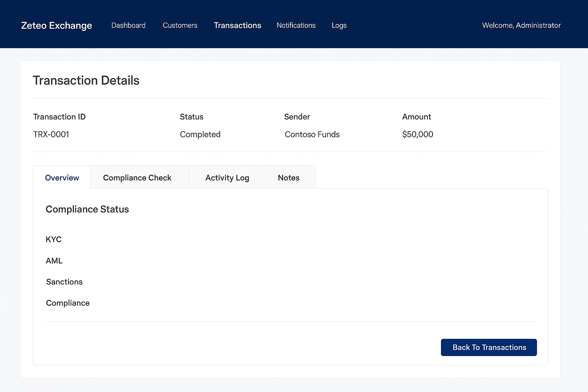
Task: Select the Sanctions compliance row
Action: [64, 282]
